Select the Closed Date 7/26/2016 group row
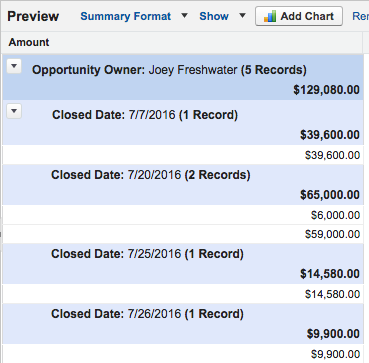 tap(183, 324)
